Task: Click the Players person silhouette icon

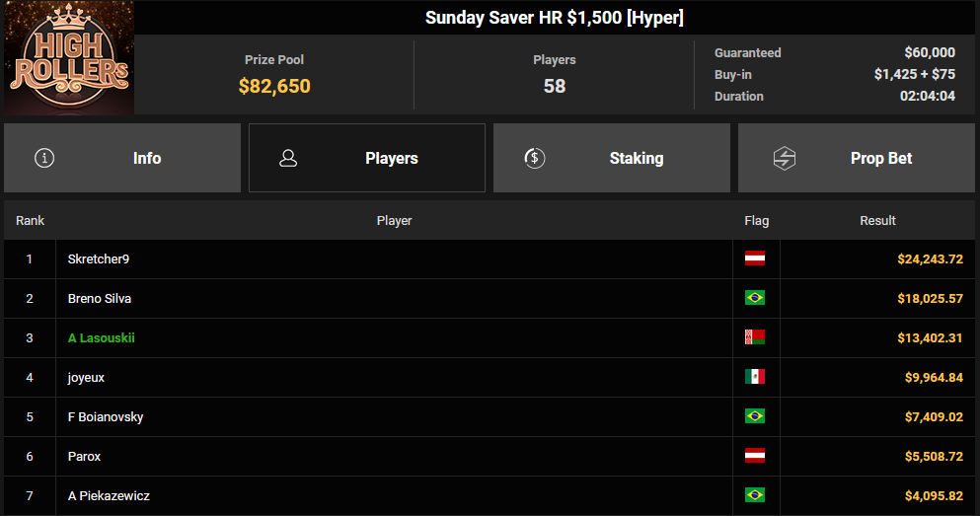Action: click(x=288, y=158)
